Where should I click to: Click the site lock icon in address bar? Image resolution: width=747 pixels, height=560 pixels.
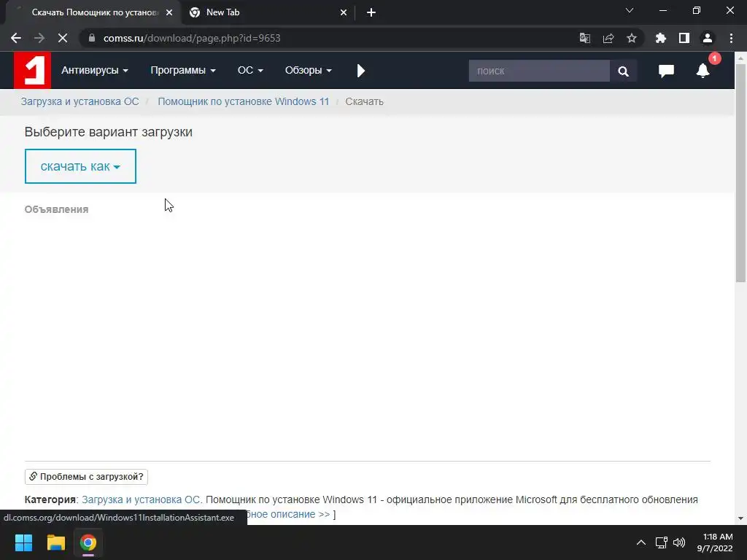pos(92,38)
